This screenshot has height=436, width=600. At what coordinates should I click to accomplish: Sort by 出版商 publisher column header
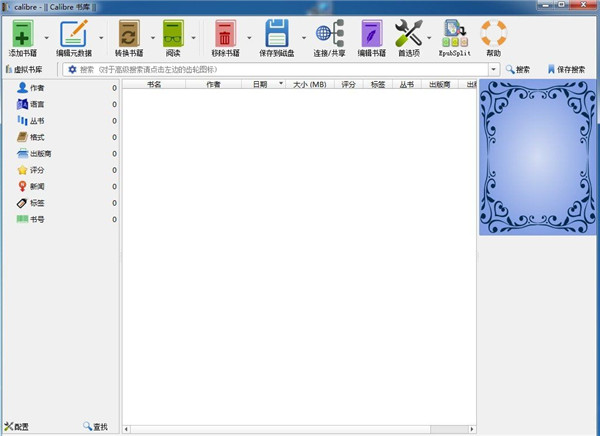pos(440,84)
